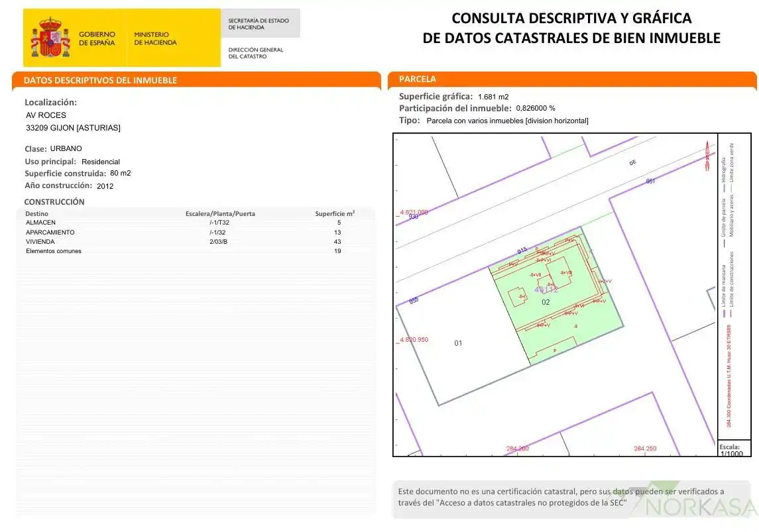Screen dimensions: 759x532
Task: Select the ALMACEN row
Action: click(196, 223)
